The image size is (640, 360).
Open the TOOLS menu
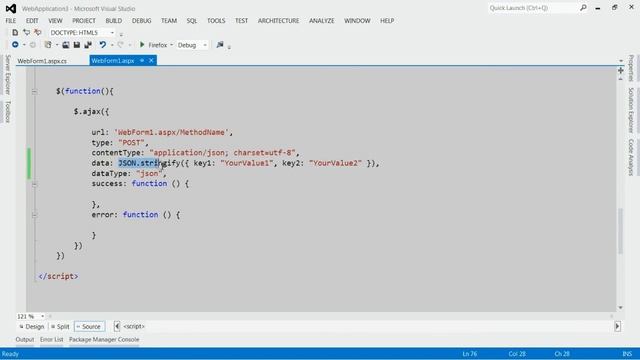[216, 20]
